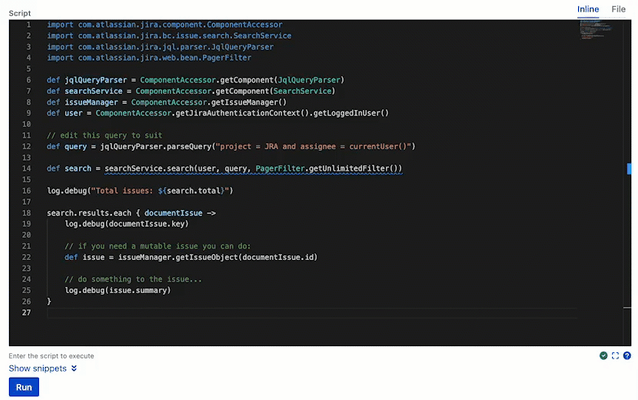Click 'getIssueObject' on line 22

207,257
